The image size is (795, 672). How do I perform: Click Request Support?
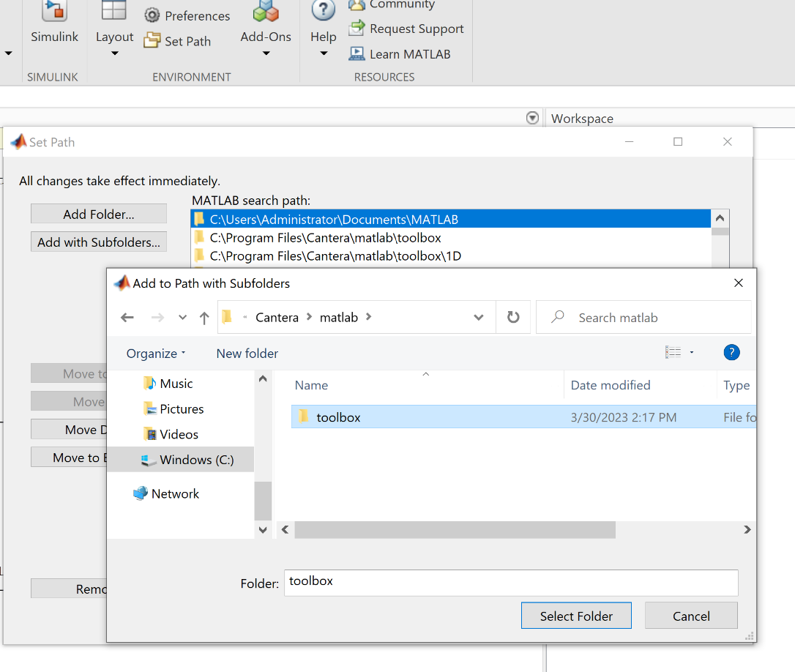coord(407,29)
